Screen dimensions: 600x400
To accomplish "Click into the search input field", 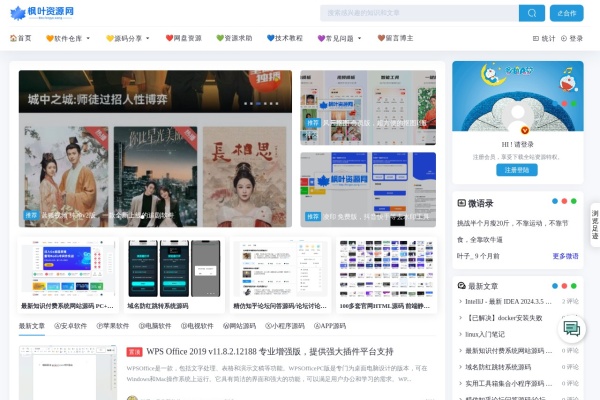I will pyautogui.click(x=418, y=13).
